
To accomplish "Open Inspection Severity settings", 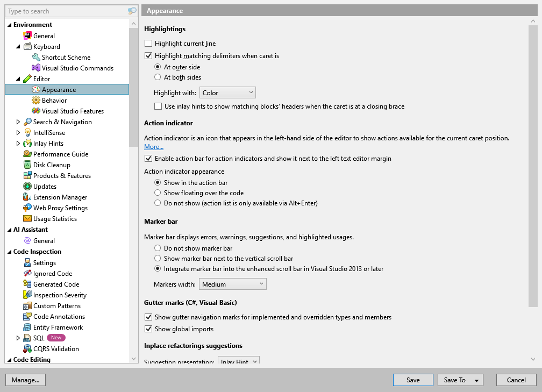I will tap(60, 295).
